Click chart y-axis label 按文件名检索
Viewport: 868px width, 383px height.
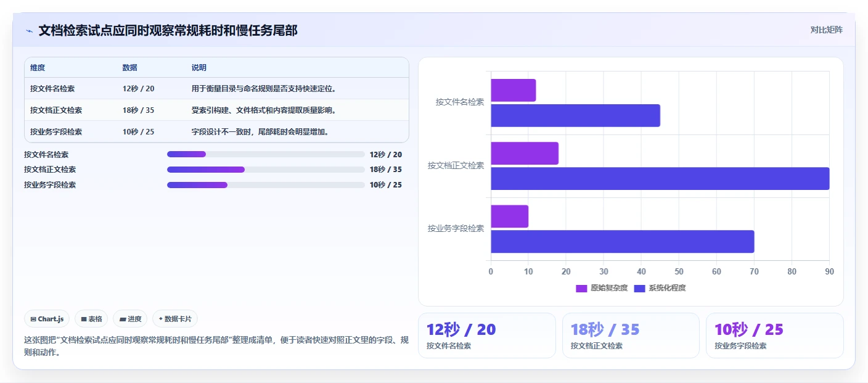coord(460,102)
